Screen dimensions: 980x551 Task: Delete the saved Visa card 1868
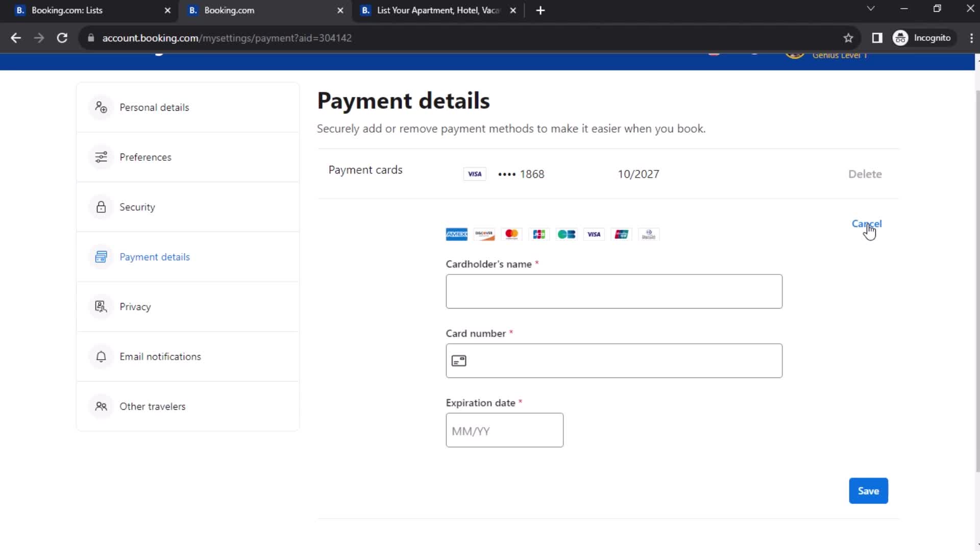[865, 174]
